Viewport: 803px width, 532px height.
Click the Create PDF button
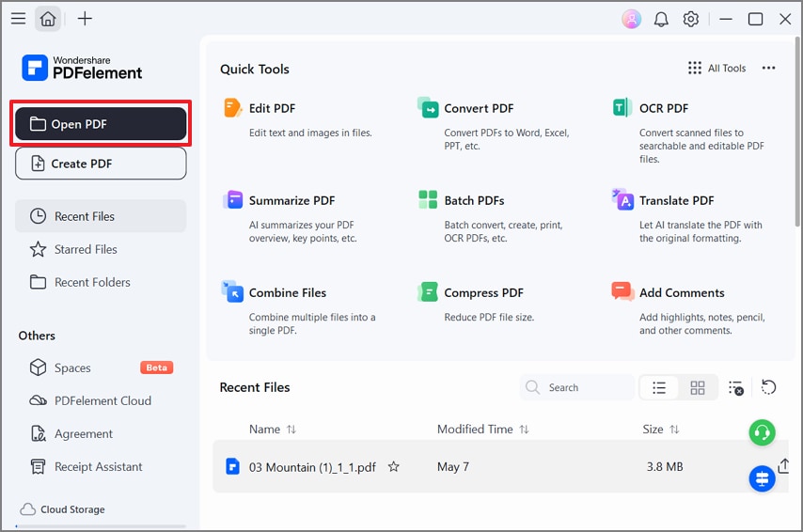(x=101, y=164)
